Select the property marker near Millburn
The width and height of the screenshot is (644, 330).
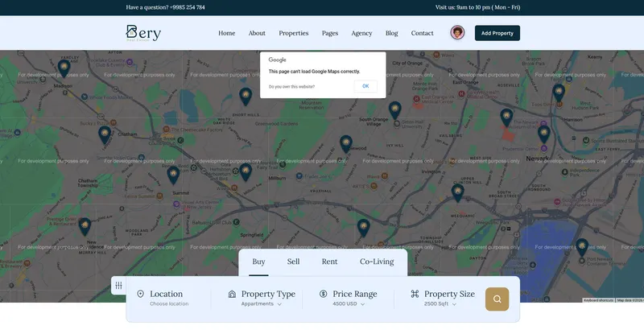click(x=246, y=172)
